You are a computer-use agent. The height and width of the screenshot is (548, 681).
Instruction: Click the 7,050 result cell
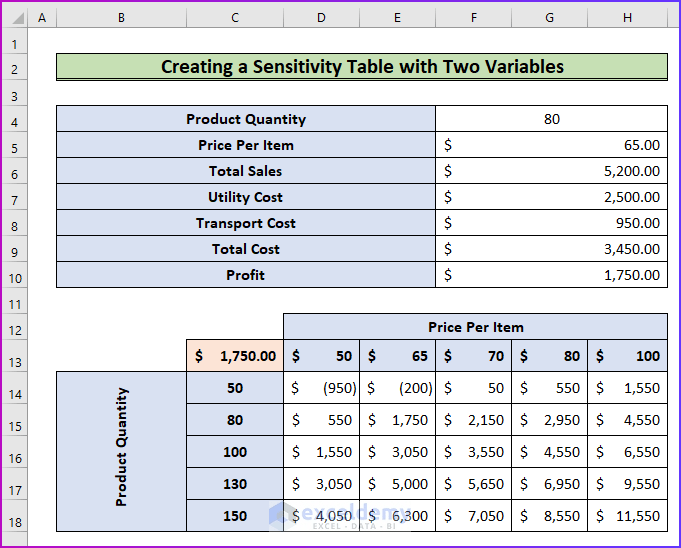[x=473, y=515]
